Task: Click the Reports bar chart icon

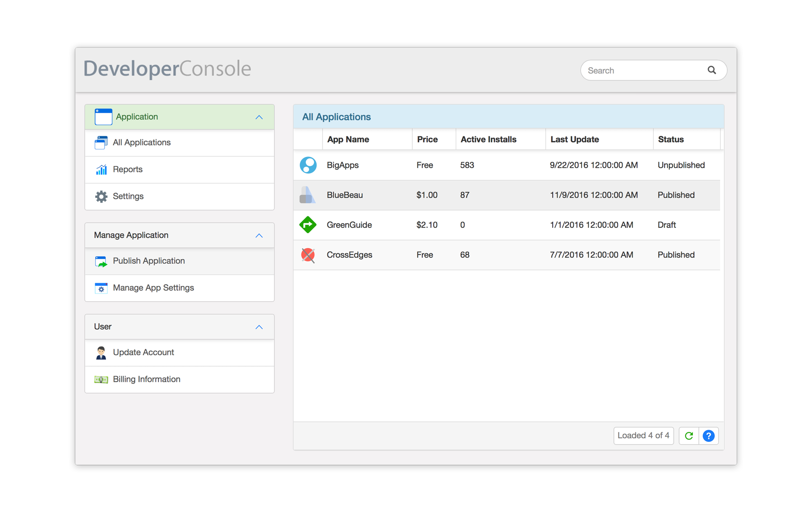Action: point(101,170)
